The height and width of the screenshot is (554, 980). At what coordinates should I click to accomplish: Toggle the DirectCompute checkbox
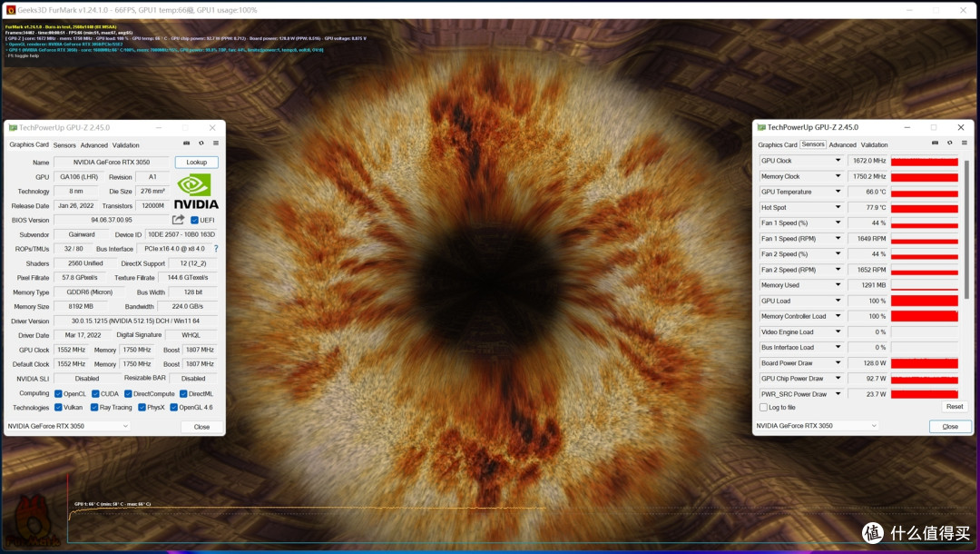pos(128,394)
